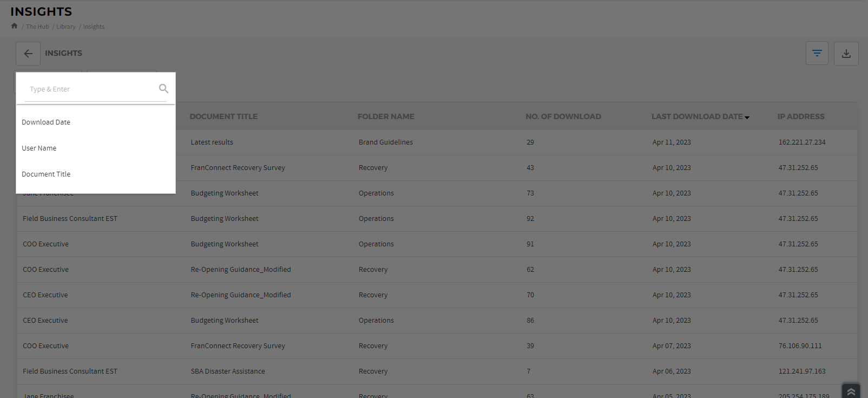Click the search magnifier icon in dropdown

[x=163, y=89]
